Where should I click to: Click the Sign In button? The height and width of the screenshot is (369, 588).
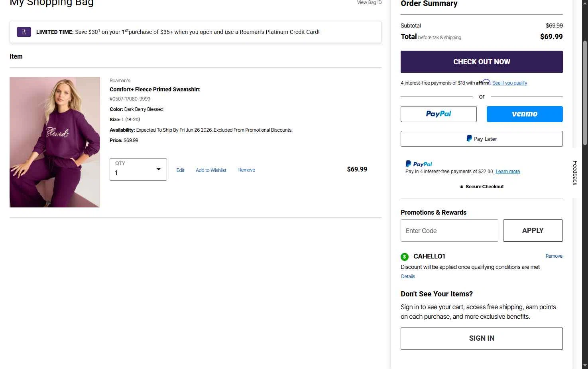482,339
